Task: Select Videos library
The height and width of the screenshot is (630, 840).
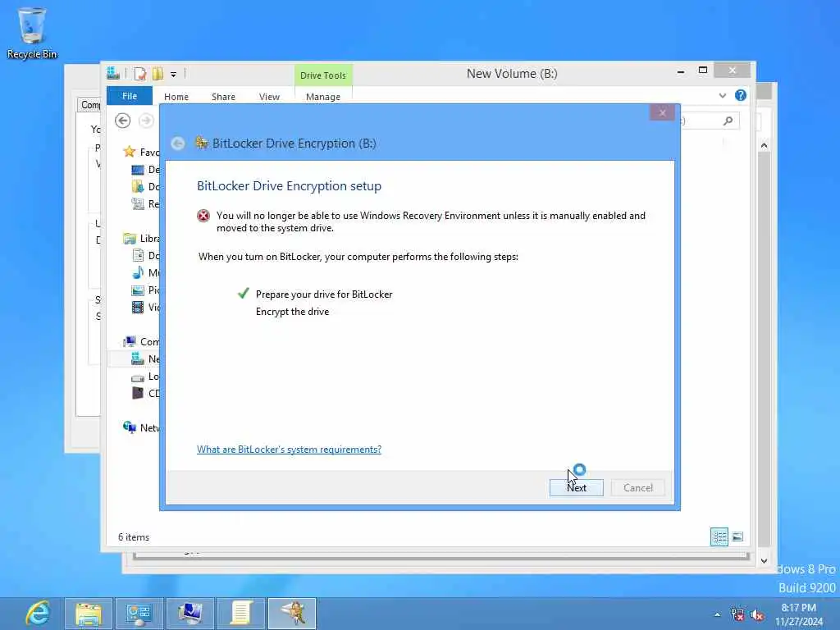Action: pyautogui.click(x=145, y=307)
